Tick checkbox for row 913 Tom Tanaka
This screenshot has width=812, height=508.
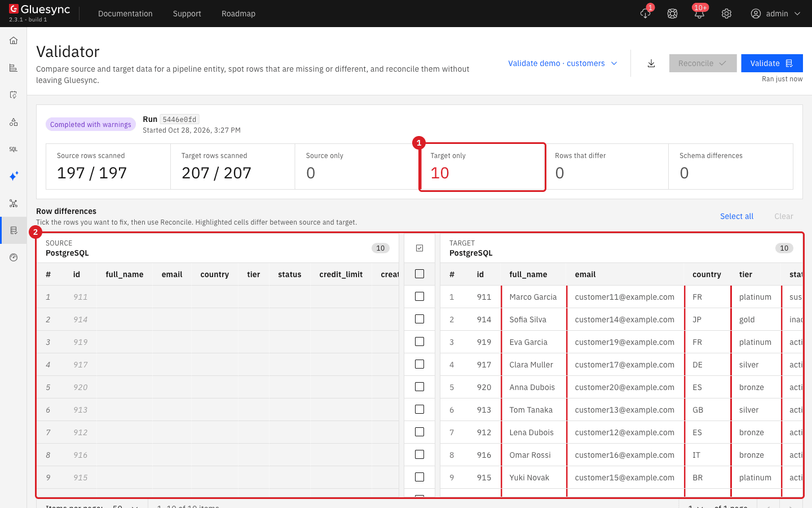(x=420, y=409)
